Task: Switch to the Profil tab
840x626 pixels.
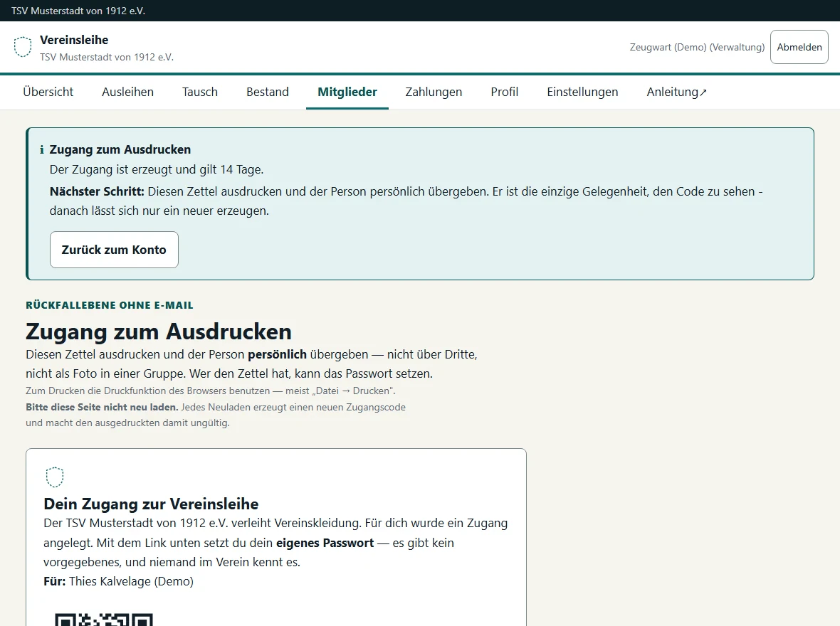Action: tap(504, 92)
